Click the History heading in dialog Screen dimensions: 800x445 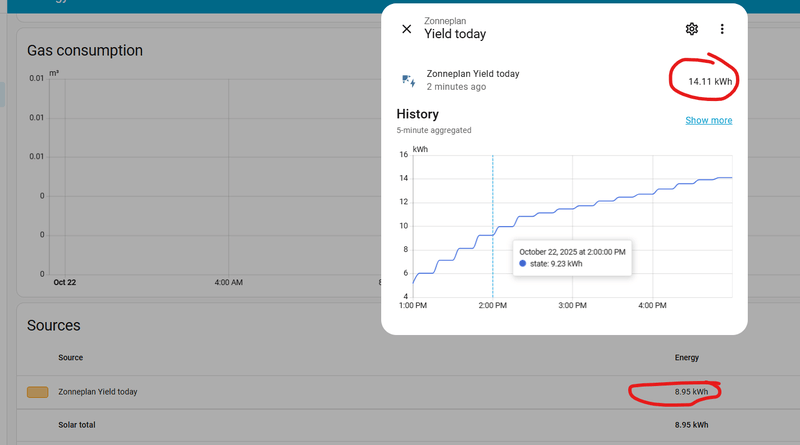click(x=417, y=114)
